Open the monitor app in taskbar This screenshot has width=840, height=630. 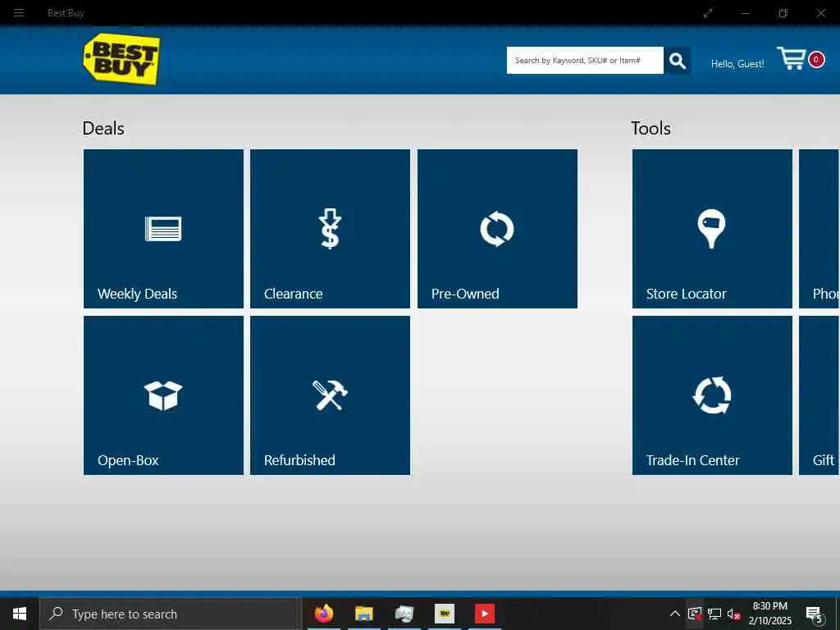[x=404, y=614]
